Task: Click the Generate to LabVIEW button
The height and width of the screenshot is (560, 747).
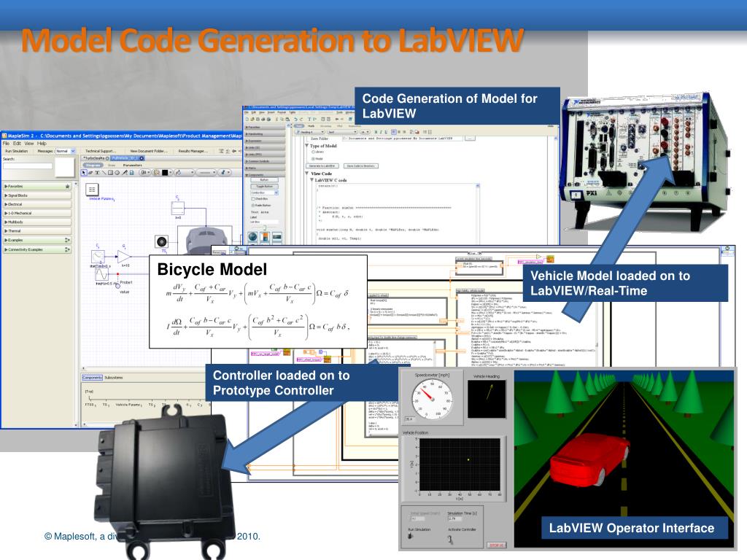Action: point(323,166)
